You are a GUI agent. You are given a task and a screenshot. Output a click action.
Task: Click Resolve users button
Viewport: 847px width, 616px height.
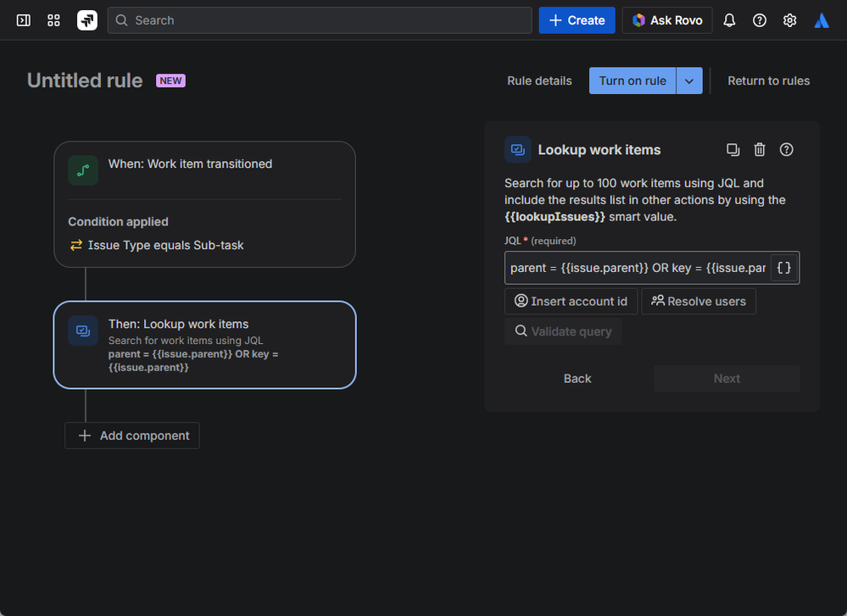699,302
